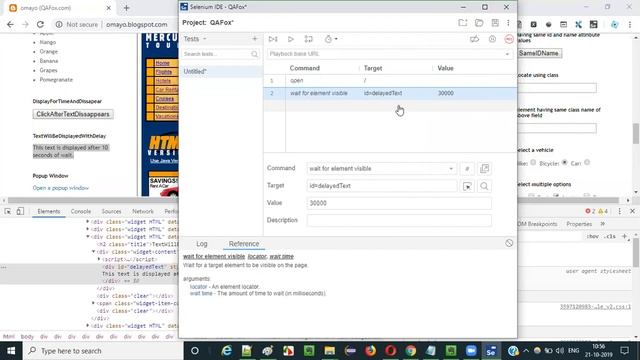Activate DevTools inspect element picker
This screenshot has width=640, height=360.
pos(8,211)
